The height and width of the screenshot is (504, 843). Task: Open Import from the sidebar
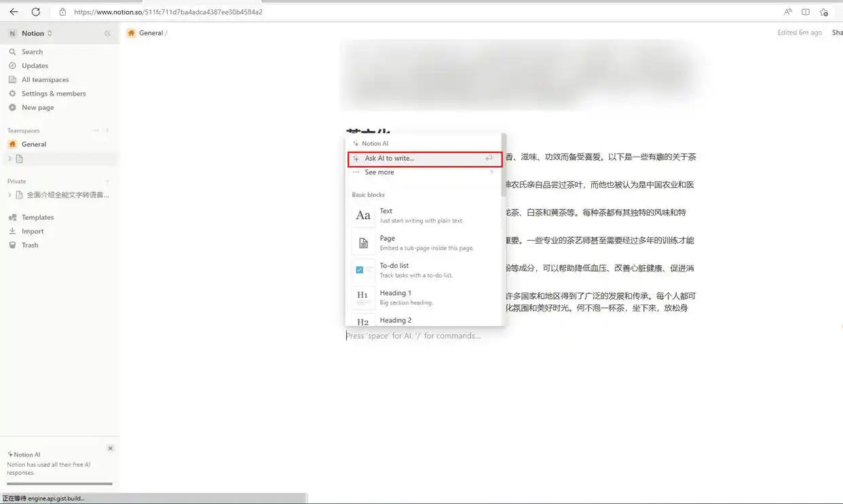point(33,231)
